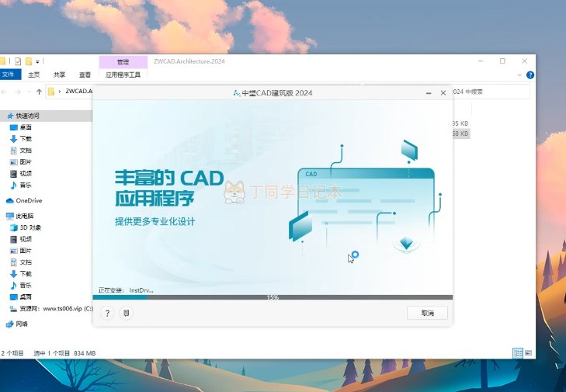Open 音乐 under quick access
The image size is (566, 392).
tap(21, 186)
